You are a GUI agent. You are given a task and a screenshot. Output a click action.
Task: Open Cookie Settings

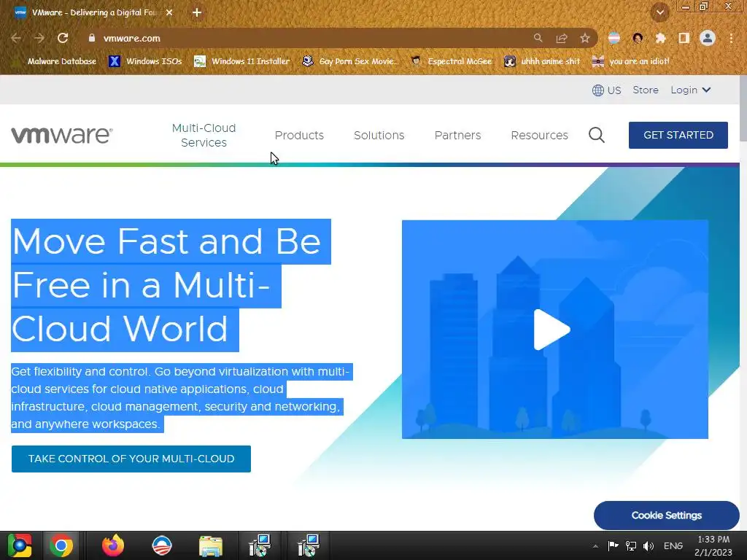click(x=667, y=516)
